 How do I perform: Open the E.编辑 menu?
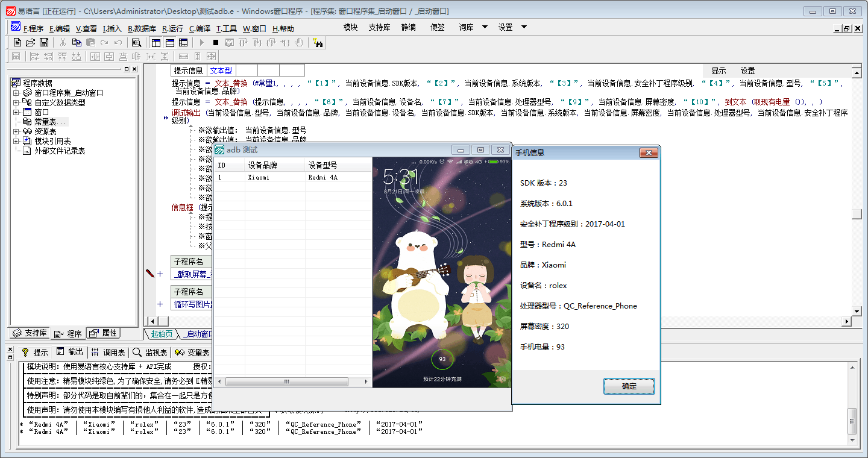coord(60,28)
